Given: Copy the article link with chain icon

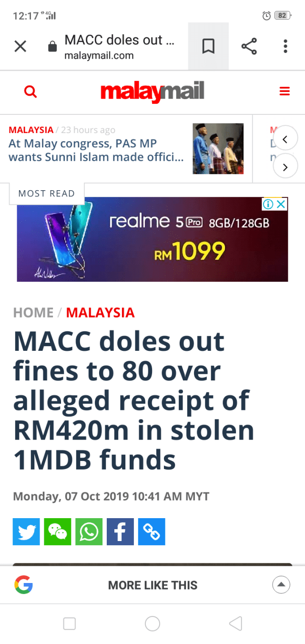Looking at the screenshot, I should (152, 532).
